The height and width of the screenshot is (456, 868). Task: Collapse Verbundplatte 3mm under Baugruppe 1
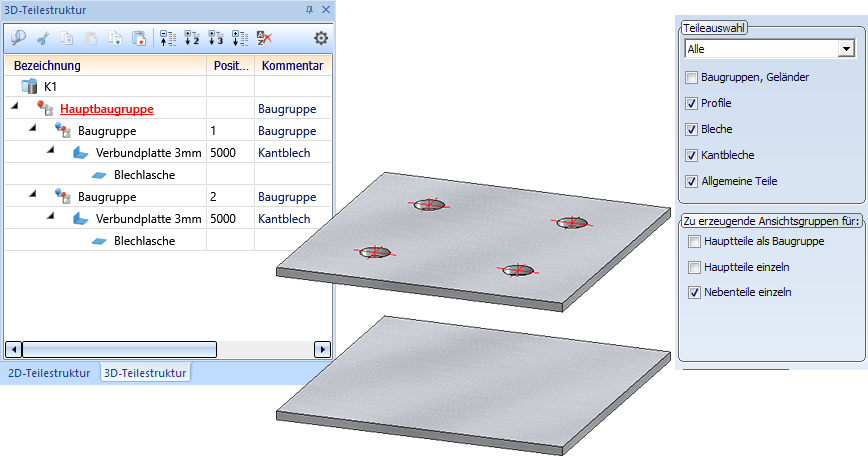coord(50,150)
